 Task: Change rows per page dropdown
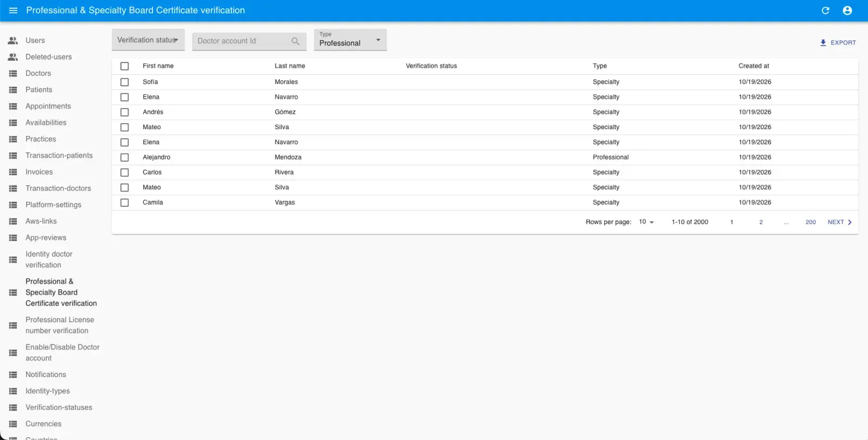tap(646, 222)
